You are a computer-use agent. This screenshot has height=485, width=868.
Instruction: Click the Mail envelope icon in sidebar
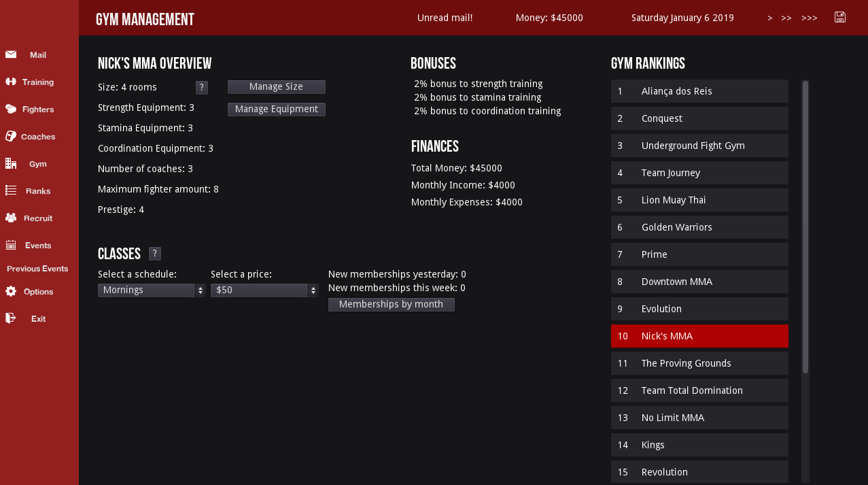click(x=11, y=54)
